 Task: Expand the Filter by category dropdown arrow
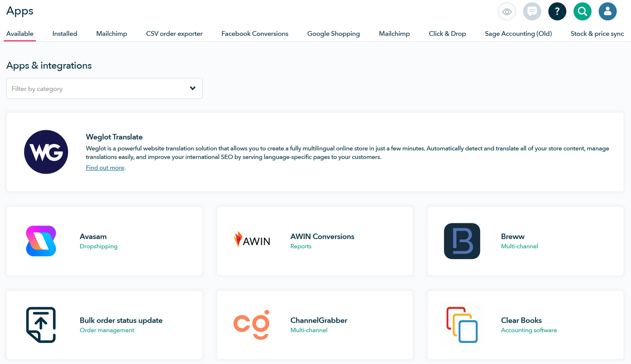[x=192, y=88]
